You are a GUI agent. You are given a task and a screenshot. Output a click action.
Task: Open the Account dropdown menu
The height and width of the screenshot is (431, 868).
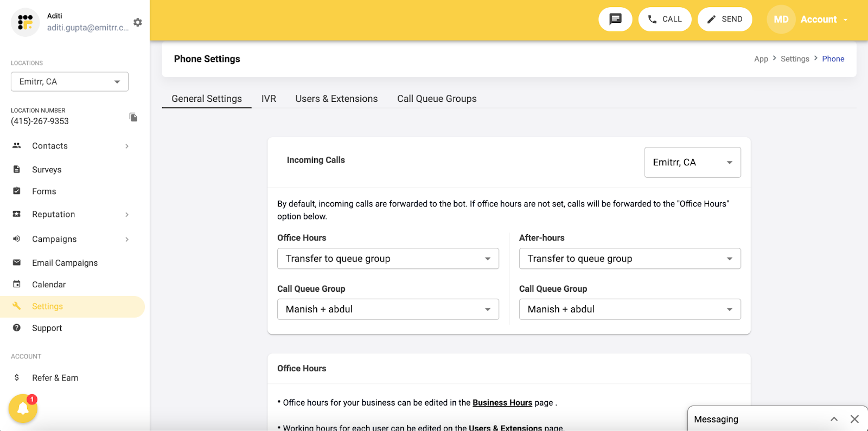coord(824,20)
